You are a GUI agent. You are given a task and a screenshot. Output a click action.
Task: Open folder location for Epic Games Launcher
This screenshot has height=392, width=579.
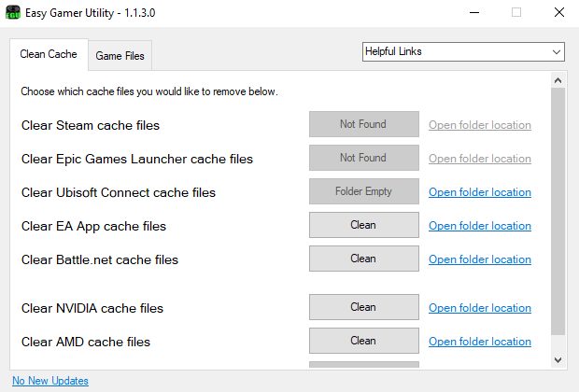(480, 159)
